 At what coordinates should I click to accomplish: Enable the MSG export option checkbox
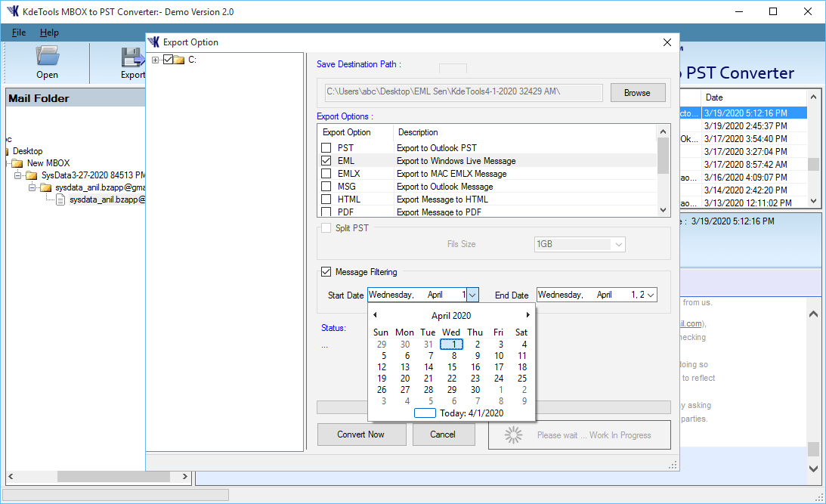point(326,186)
